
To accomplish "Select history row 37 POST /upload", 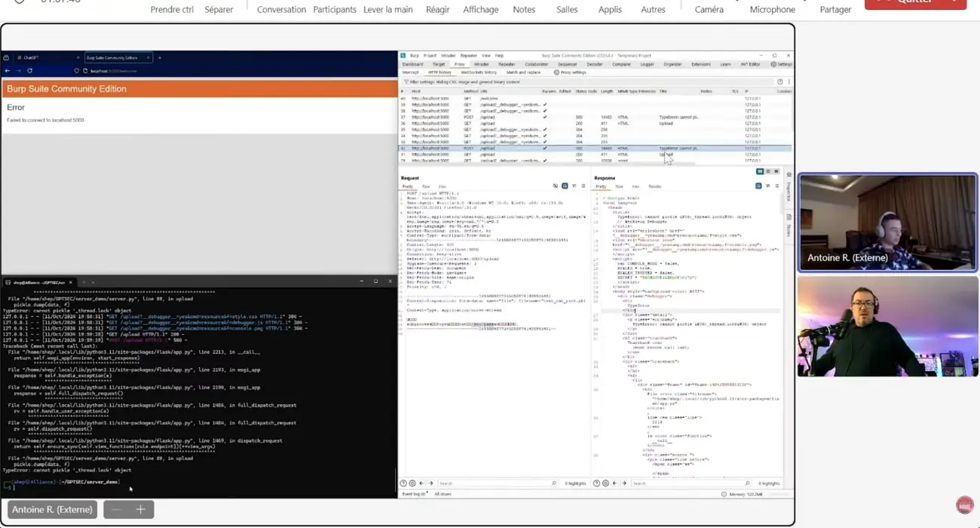I will click(x=596, y=117).
